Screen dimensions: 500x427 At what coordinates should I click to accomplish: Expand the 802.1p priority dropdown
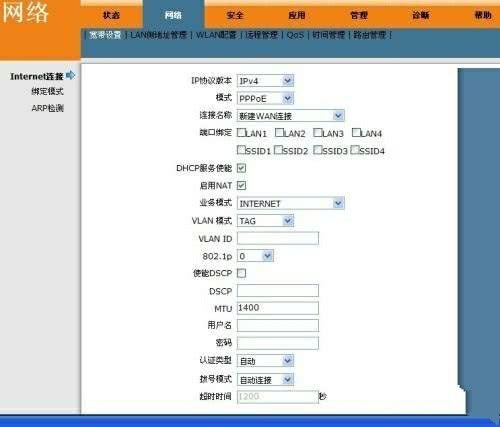[255, 256]
